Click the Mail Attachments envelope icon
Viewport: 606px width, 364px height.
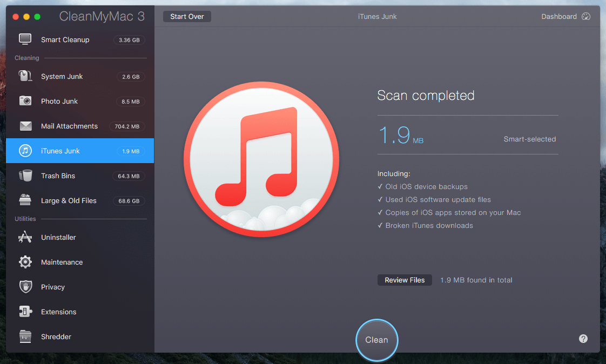[25, 126]
